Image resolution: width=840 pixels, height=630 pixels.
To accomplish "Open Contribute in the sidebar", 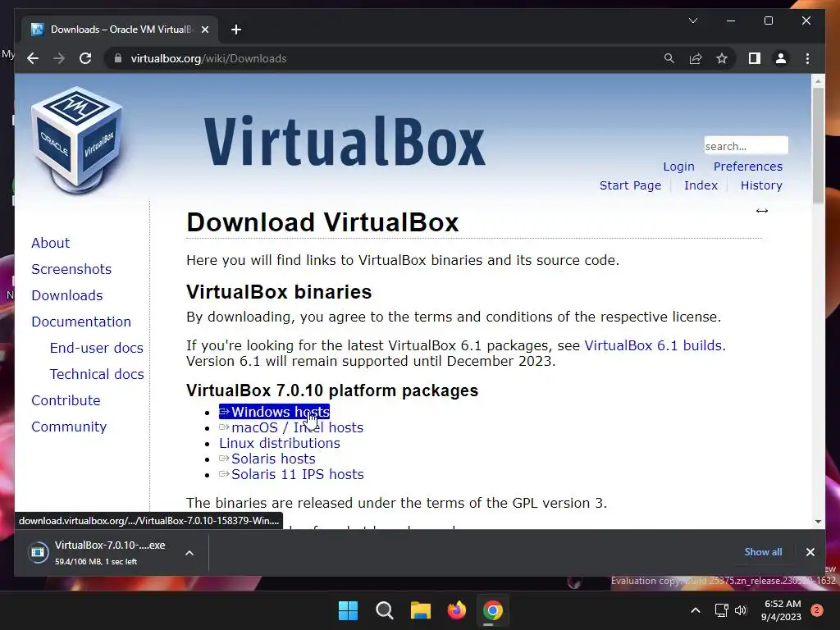I will point(66,400).
